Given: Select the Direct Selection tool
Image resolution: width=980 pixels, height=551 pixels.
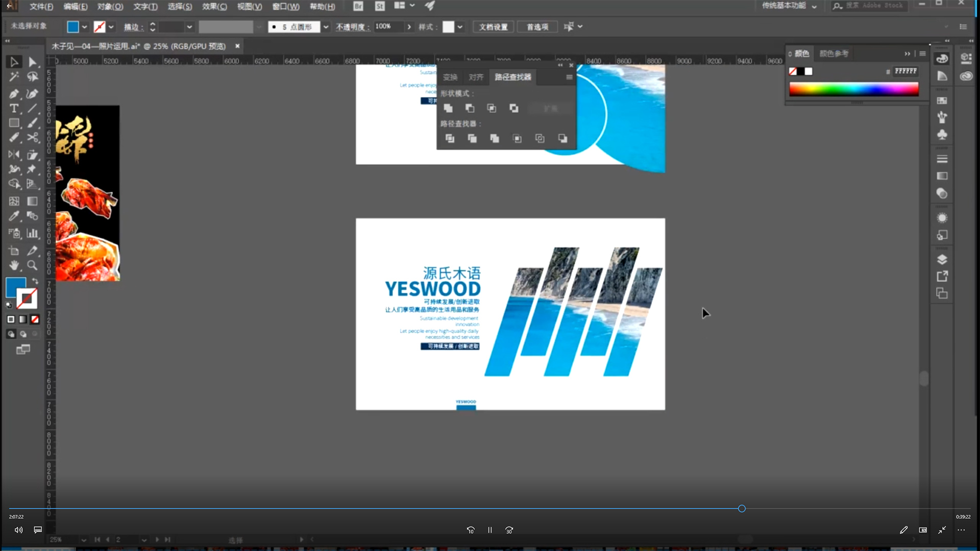Looking at the screenshot, I should (32, 62).
